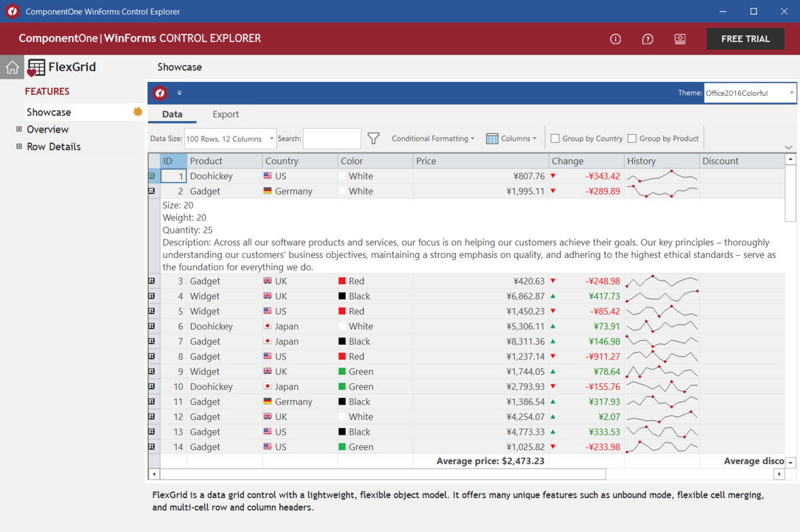The height and width of the screenshot is (532, 800).
Task: Sort by the Product column header
Action: 225,161
